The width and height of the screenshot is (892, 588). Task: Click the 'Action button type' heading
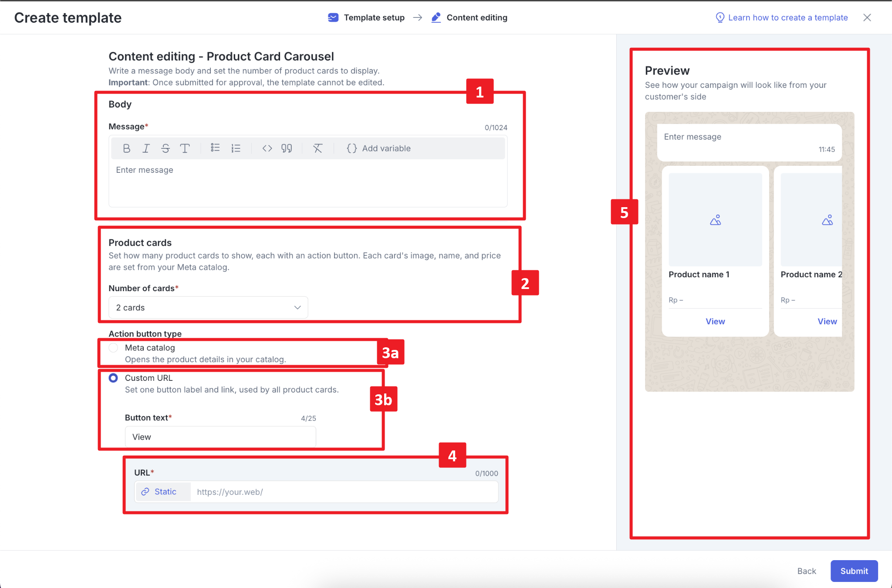click(145, 334)
